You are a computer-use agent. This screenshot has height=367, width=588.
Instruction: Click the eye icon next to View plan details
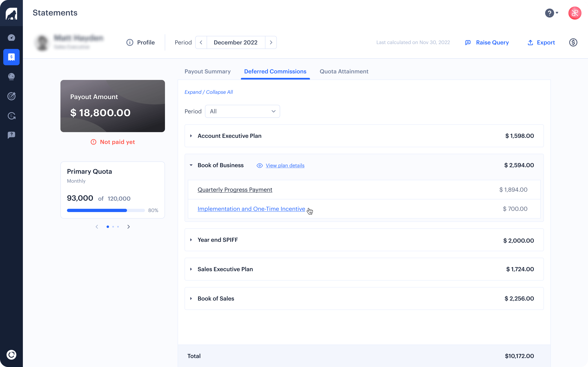click(259, 166)
